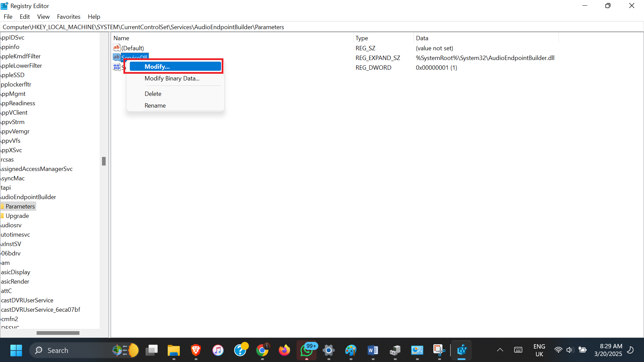
Task: Click the (Default) value icon
Action: tap(116, 48)
